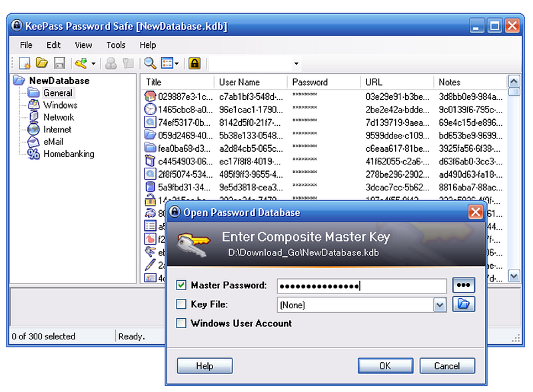Select the eMail group in tree
The height and width of the screenshot is (392, 533).
tap(53, 142)
